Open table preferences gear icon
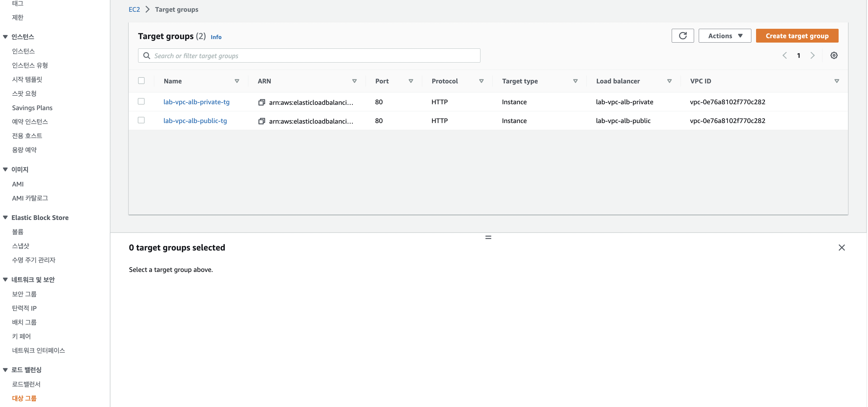The width and height of the screenshot is (868, 407). (x=834, y=55)
